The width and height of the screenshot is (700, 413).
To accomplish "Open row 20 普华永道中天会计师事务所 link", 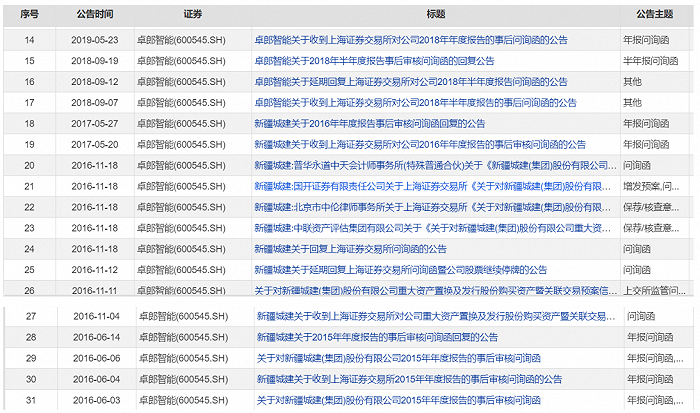I will tap(436, 166).
